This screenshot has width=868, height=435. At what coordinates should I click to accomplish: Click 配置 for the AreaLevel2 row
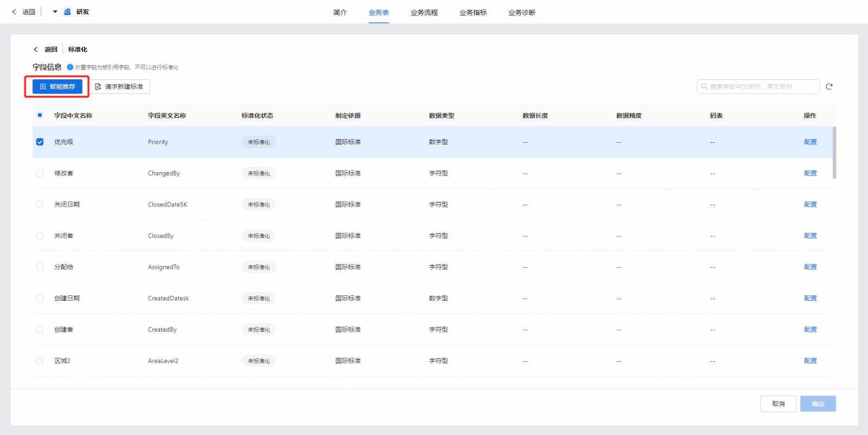click(x=810, y=361)
